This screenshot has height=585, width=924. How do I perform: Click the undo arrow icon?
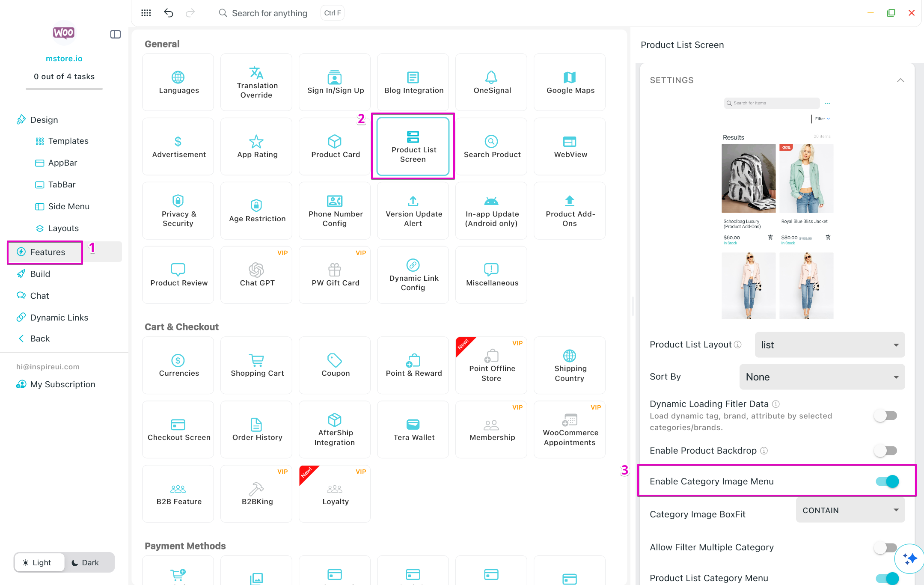pos(168,13)
